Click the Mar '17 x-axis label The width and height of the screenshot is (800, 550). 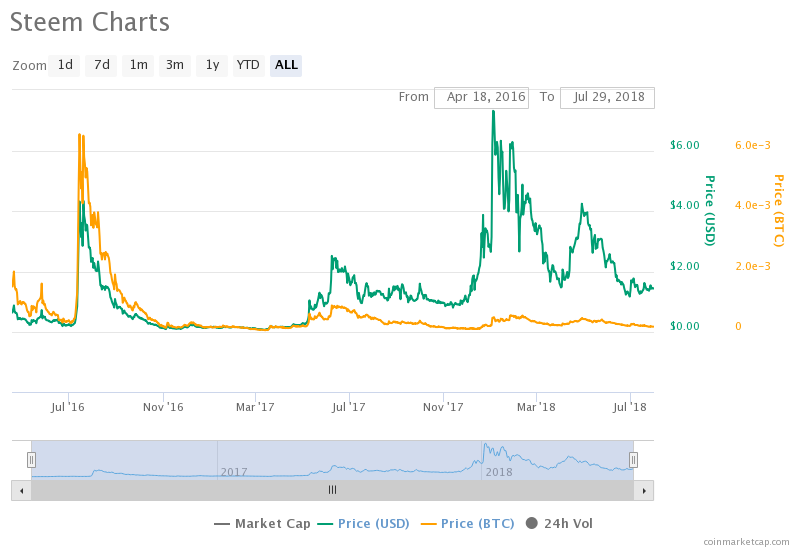pos(255,407)
